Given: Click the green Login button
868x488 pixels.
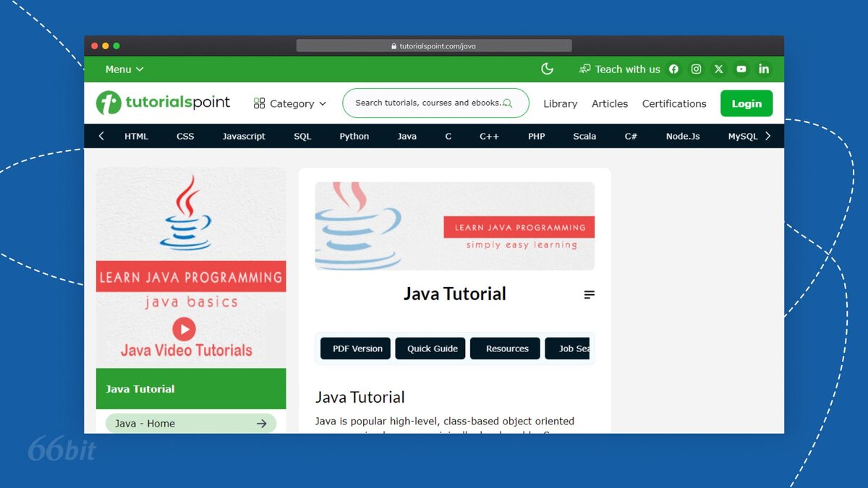Looking at the screenshot, I should [x=746, y=103].
